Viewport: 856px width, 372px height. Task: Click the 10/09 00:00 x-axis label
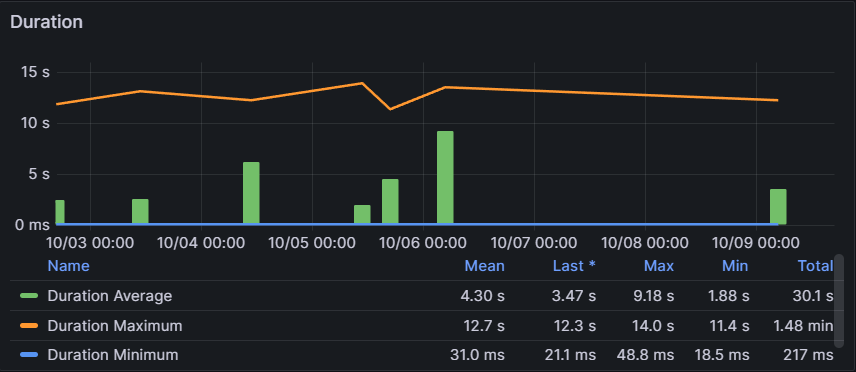click(756, 243)
